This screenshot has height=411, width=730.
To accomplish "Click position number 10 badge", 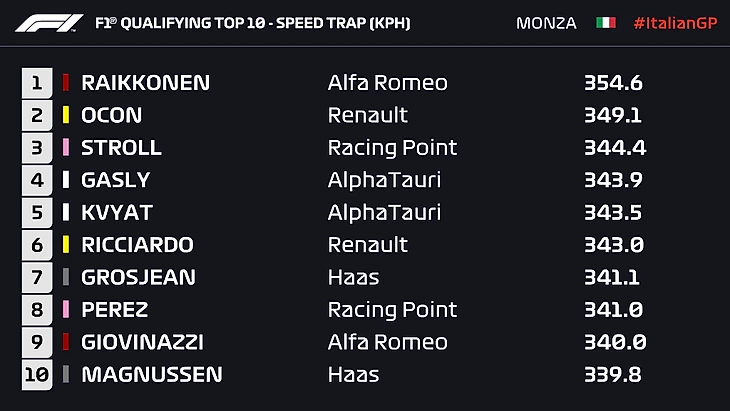I will click(x=35, y=375).
